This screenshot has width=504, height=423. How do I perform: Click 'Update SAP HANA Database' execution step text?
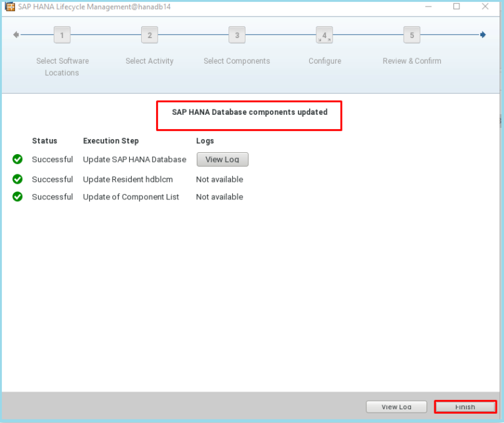[x=135, y=159]
